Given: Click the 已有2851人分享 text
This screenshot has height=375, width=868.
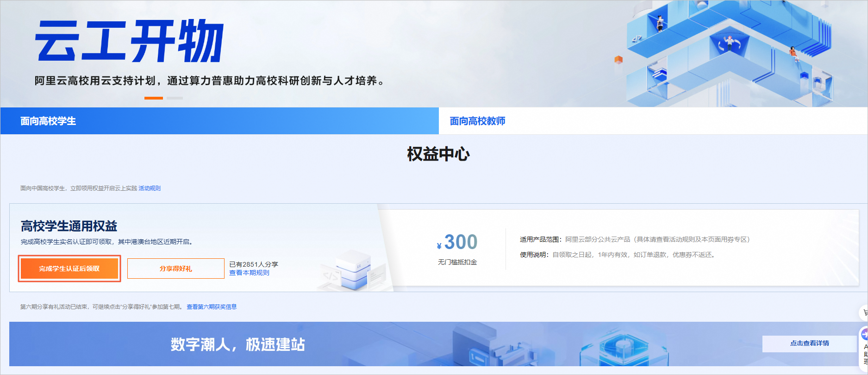Looking at the screenshot, I should pyautogui.click(x=254, y=264).
